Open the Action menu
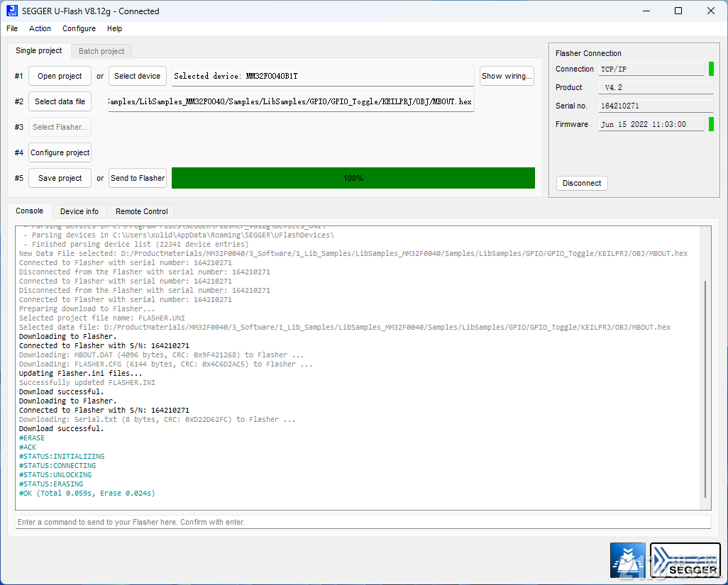 [x=40, y=29]
